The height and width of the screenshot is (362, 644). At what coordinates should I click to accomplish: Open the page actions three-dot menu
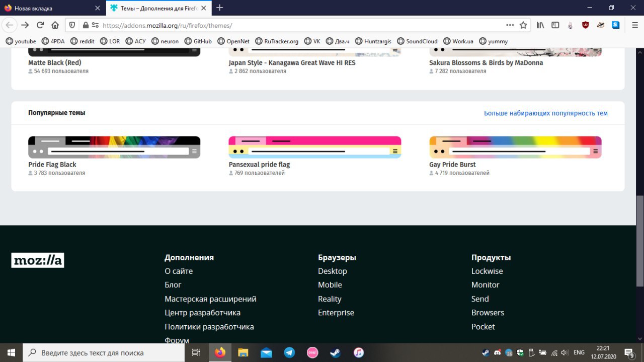[510, 25]
